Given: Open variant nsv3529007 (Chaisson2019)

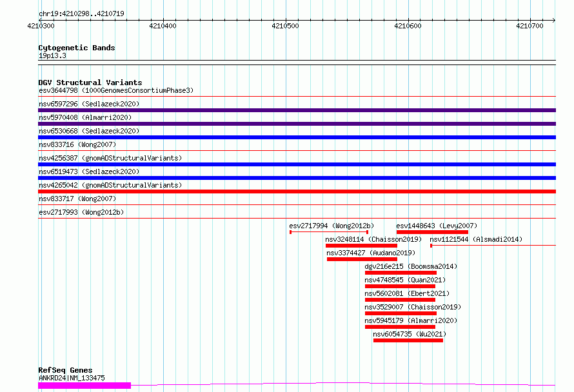Looking at the screenshot, I should pyautogui.click(x=413, y=307).
